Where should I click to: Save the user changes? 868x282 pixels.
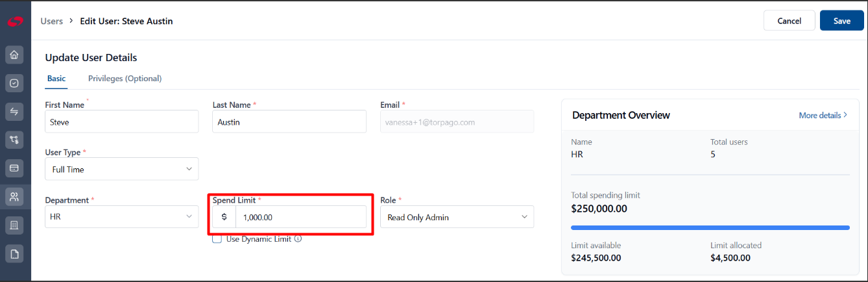tap(841, 21)
